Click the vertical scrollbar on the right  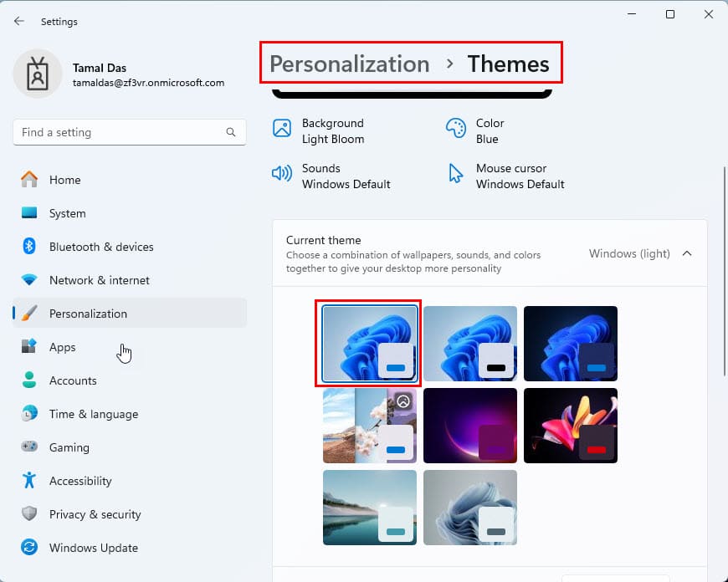(x=725, y=271)
